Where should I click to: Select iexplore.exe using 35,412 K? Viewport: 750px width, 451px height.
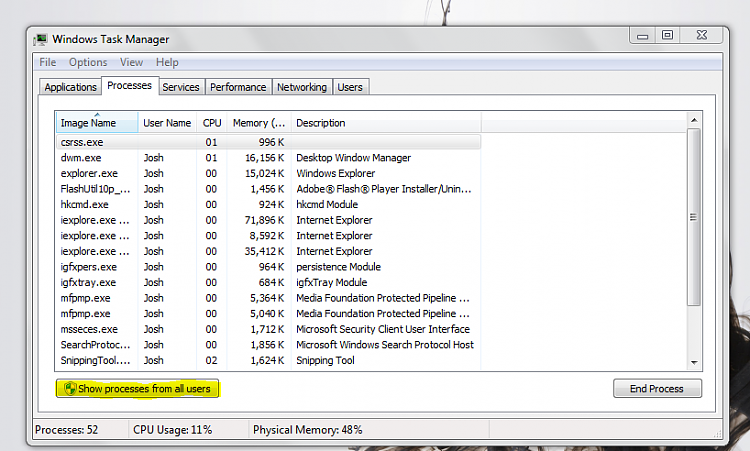point(268,251)
